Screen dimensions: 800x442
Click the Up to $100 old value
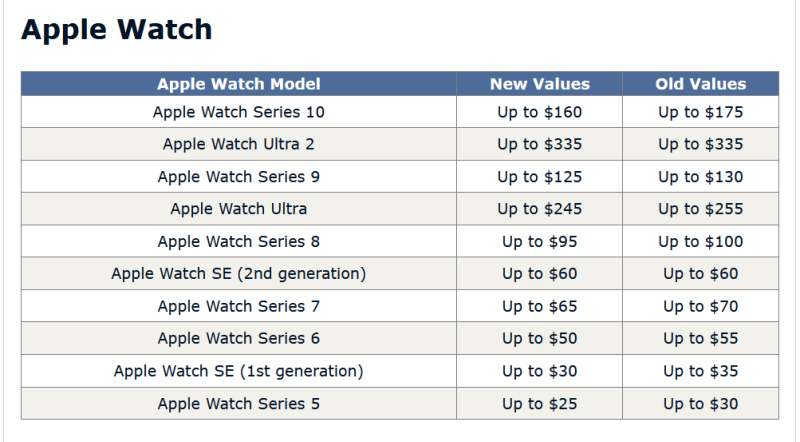[700, 241]
